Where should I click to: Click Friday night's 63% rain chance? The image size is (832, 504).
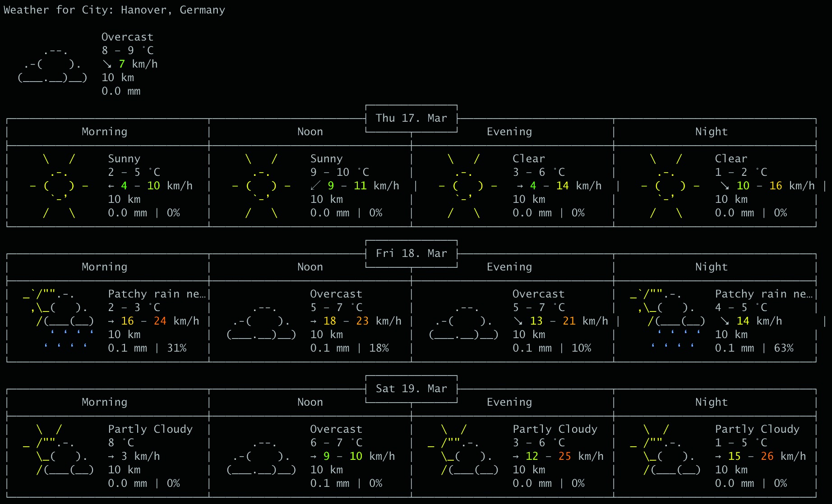click(783, 348)
